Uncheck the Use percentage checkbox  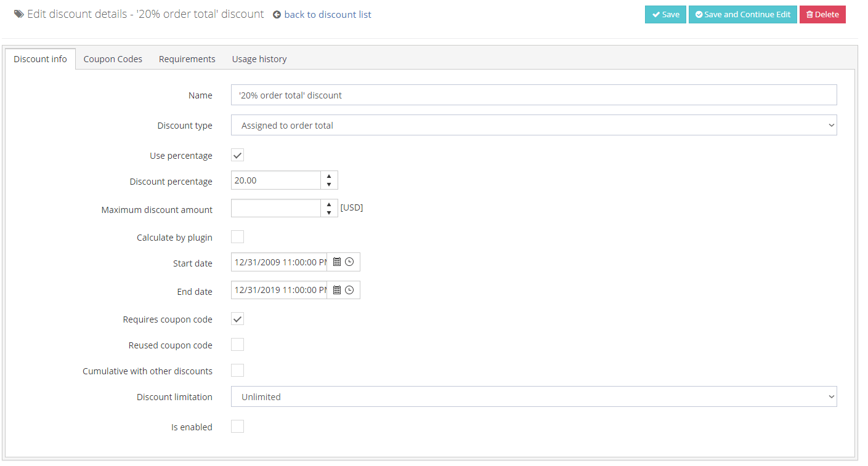237,155
